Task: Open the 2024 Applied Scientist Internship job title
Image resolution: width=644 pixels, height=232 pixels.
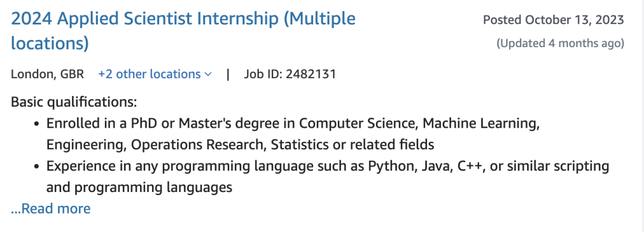Action: coord(183,31)
